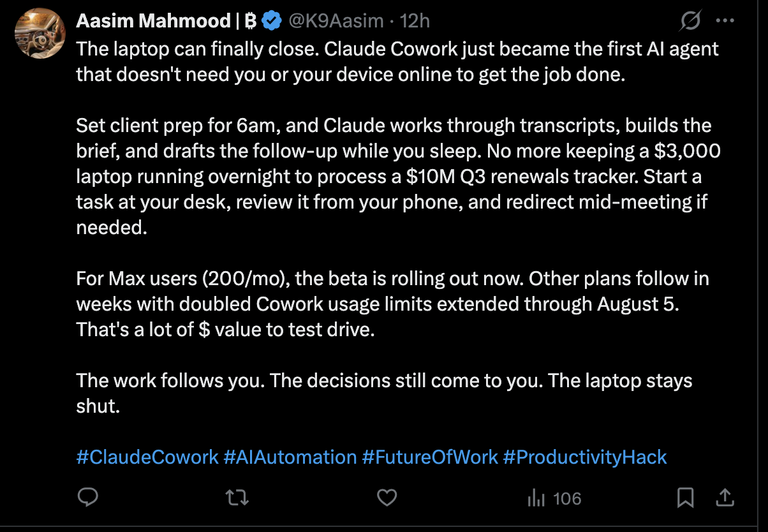Viewport: 768px width, 532px height.
Task: Open the three-dot More options menu
Action: tap(726, 21)
